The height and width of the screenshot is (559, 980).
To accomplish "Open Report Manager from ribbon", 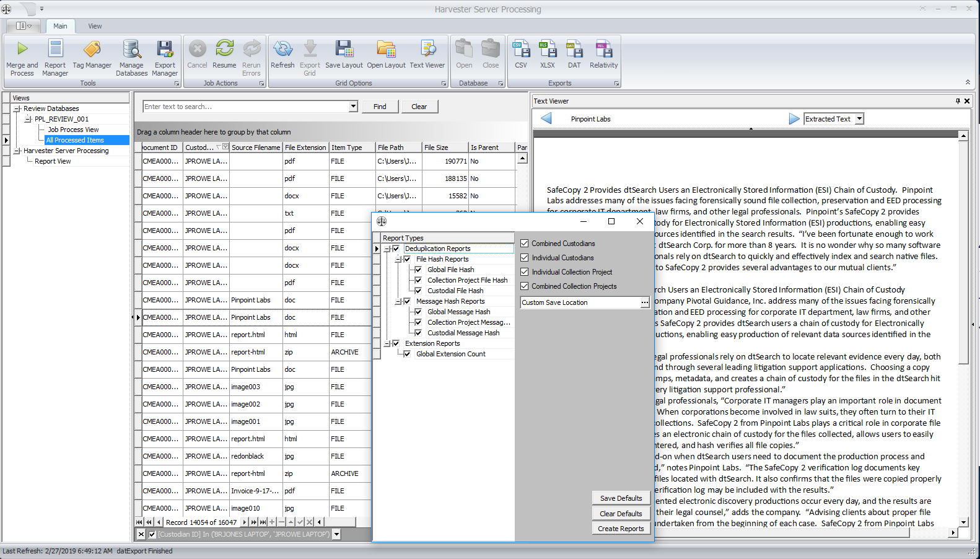I will (x=55, y=58).
